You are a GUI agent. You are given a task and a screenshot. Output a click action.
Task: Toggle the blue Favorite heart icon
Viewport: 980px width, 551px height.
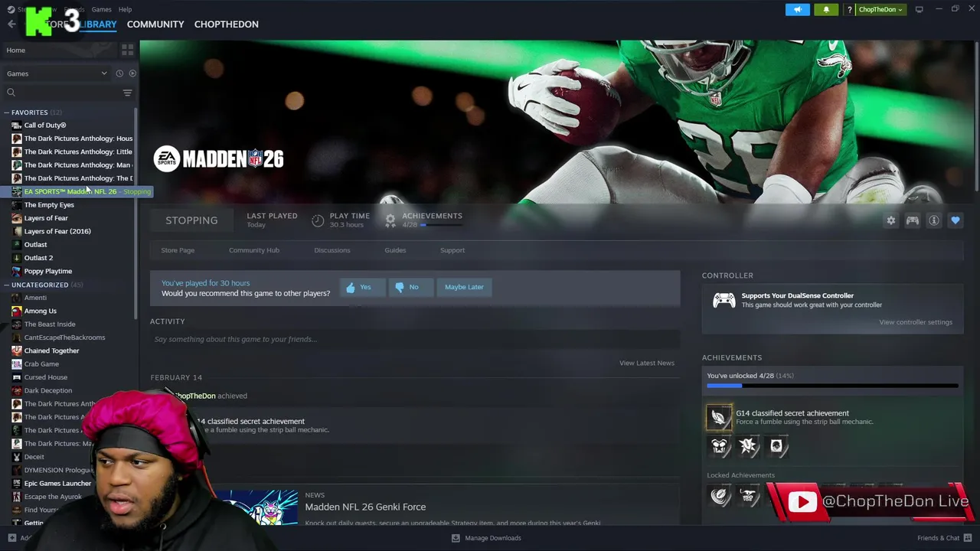click(955, 220)
